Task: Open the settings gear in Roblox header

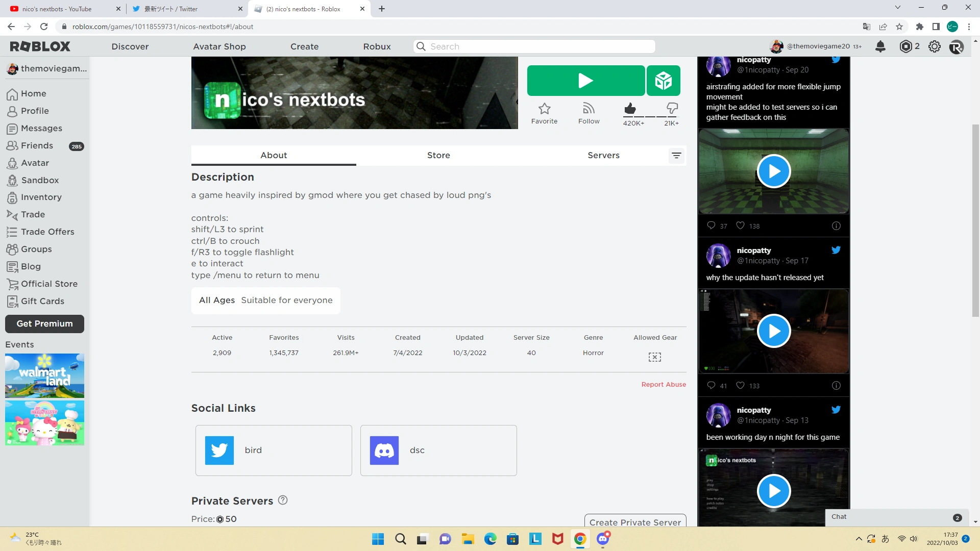Action: click(x=934, y=46)
